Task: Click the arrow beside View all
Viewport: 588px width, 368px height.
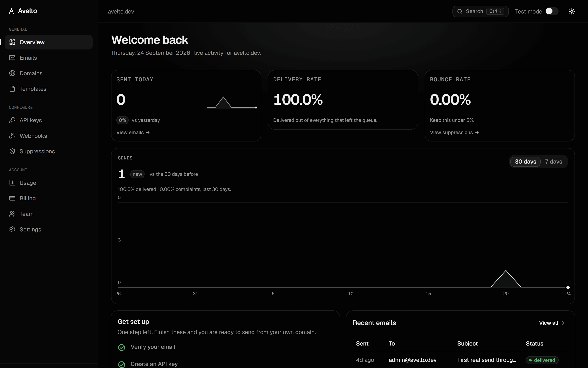Action: pyautogui.click(x=563, y=323)
